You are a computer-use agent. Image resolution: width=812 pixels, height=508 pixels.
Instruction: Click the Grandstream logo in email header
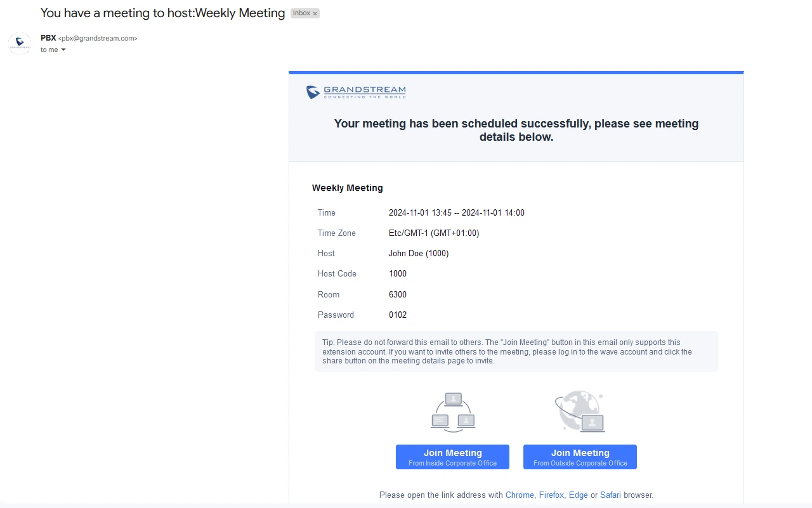pyautogui.click(x=356, y=93)
